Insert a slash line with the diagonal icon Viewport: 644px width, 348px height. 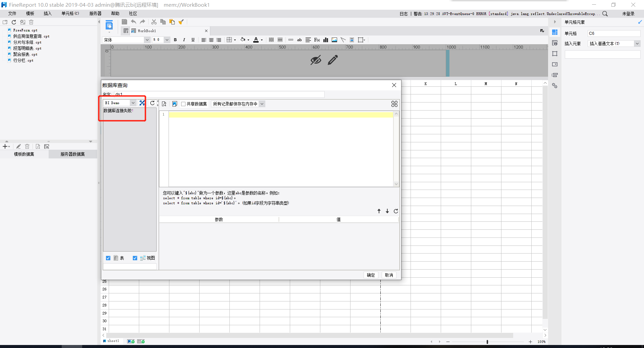click(x=343, y=40)
